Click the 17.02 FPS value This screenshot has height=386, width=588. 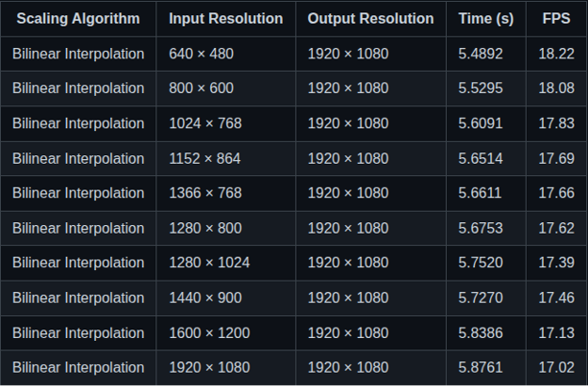(x=556, y=367)
